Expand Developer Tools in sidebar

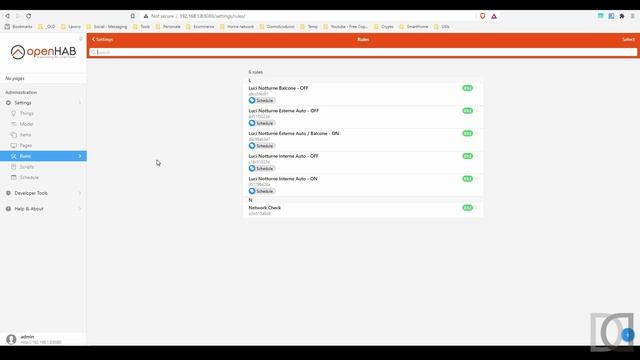click(x=80, y=193)
